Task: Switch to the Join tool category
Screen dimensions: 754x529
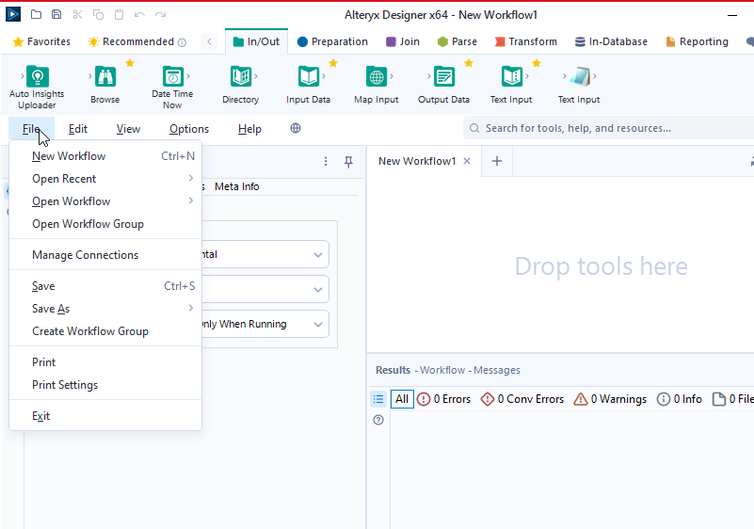Action: pos(403,42)
